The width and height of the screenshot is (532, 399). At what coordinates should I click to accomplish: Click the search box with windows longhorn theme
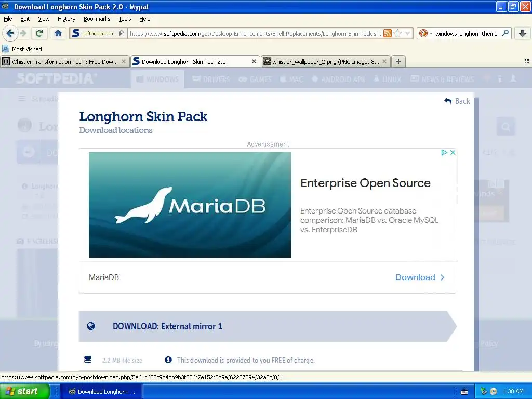pos(466,33)
